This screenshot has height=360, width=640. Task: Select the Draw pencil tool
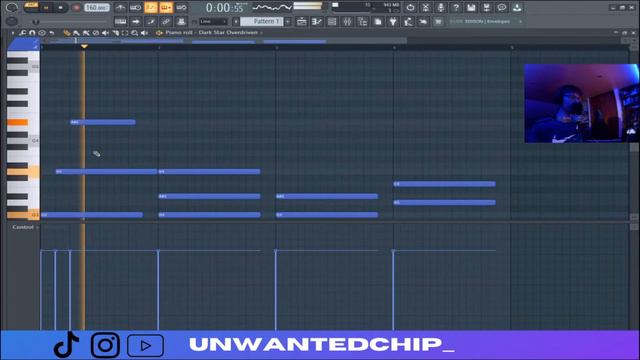click(x=67, y=33)
